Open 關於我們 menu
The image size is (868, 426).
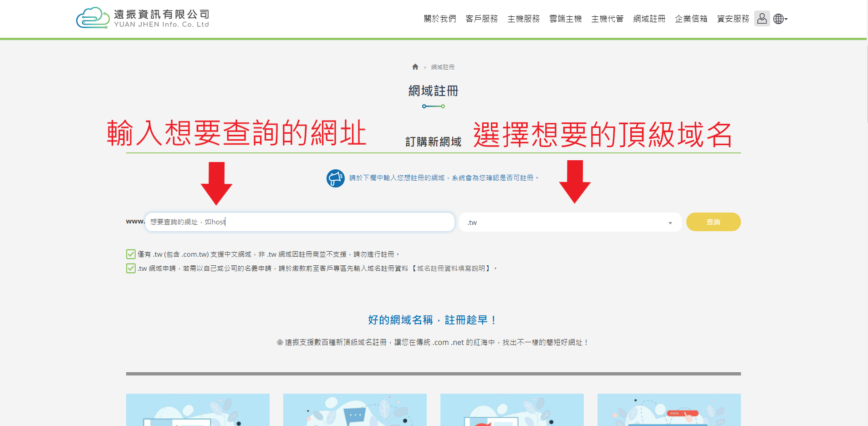tap(440, 19)
